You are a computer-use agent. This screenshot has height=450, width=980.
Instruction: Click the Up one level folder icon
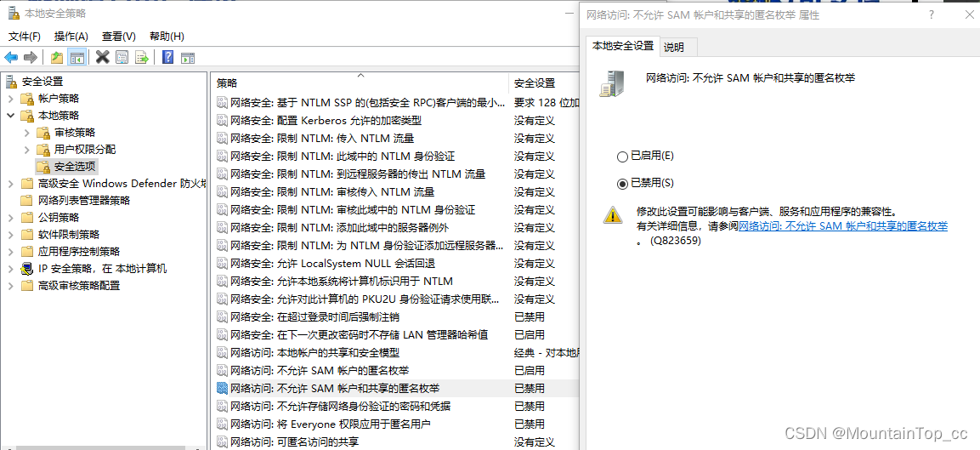pyautogui.click(x=57, y=58)
